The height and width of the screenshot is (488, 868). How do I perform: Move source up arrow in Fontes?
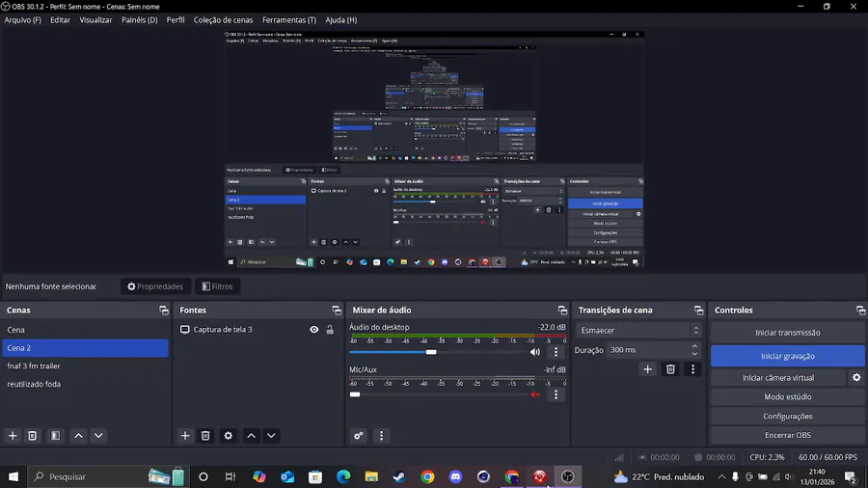252,435
